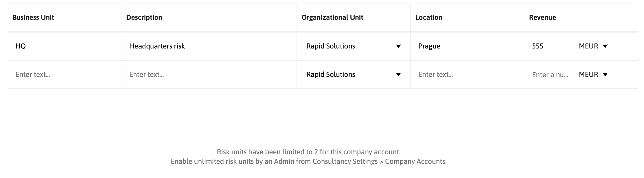This screenshot has height=178, width=644.
Task: Click the Organizational Unit arrow in HQ row
Action: point(398,46)
